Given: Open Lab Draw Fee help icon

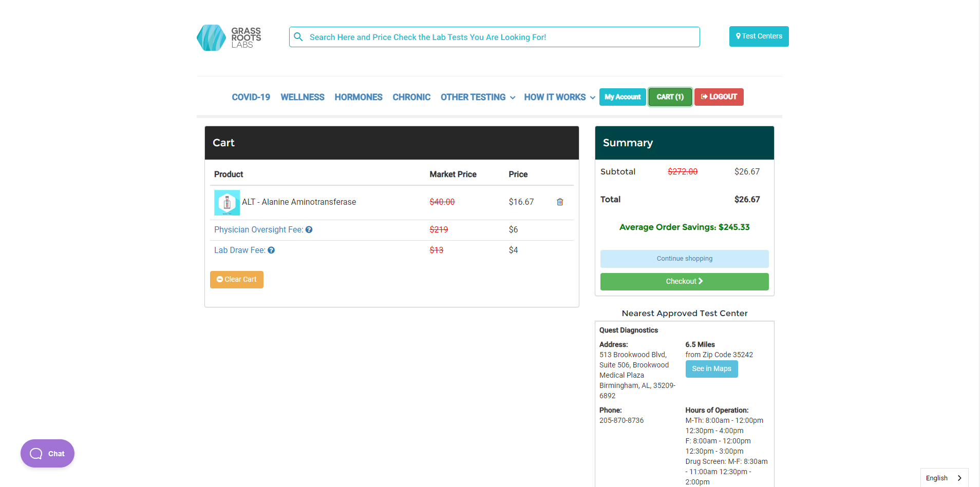Looking at the screenshot, I should 271,250.
